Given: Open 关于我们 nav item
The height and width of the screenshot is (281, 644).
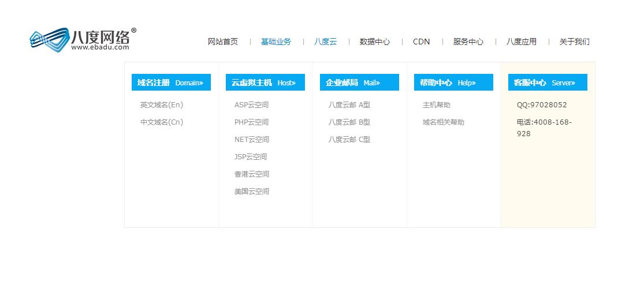Looking at the screenshot, I should pyautogui.click(x=574, y=42).
